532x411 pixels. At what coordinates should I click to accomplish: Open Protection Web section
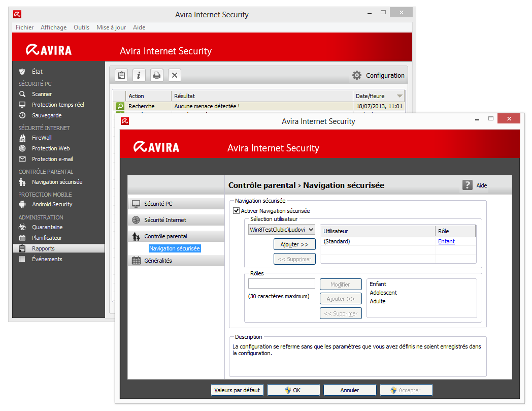coord(51,148)
